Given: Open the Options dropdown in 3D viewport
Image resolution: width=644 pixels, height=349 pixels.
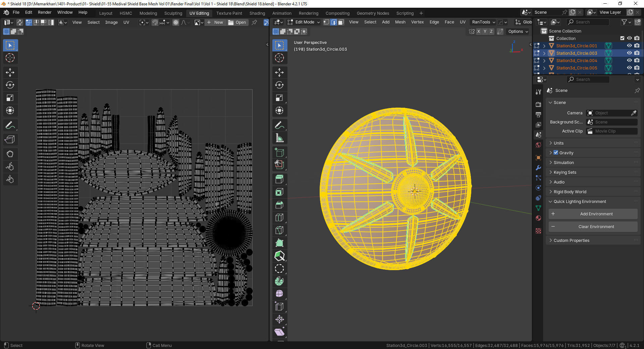Looking at the screenshot, I should (x=518, y=32).
